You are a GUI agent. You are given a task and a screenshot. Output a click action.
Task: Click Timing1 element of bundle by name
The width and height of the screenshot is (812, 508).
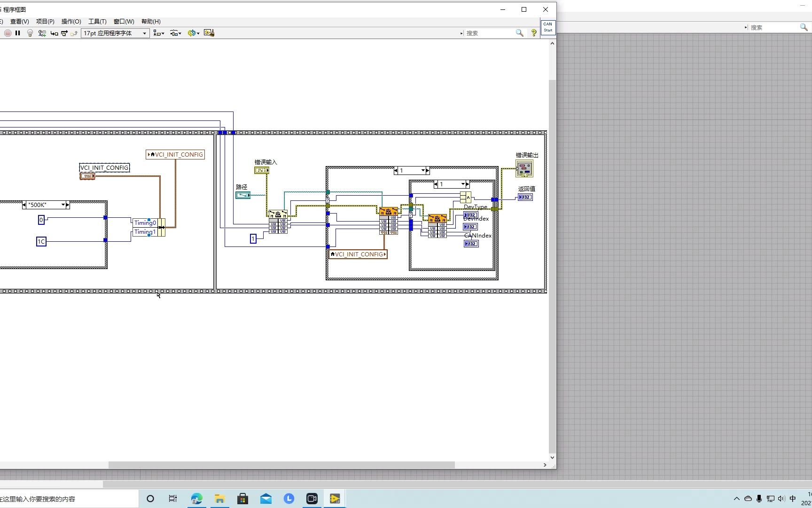click(x=145, y=232)
